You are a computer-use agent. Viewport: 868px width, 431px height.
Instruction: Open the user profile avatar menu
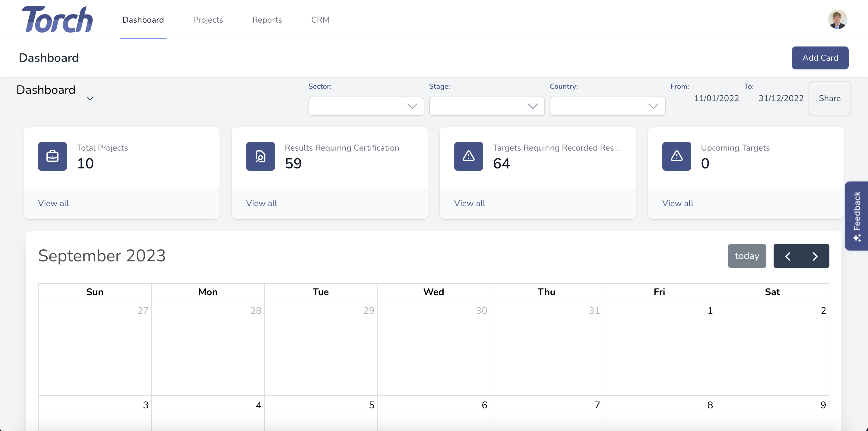[837, 20]
